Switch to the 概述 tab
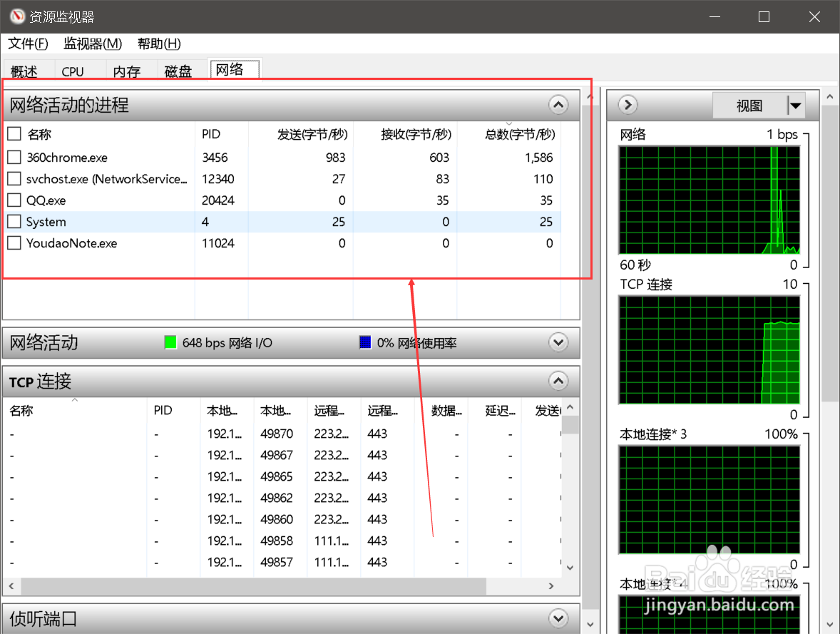 24,71
